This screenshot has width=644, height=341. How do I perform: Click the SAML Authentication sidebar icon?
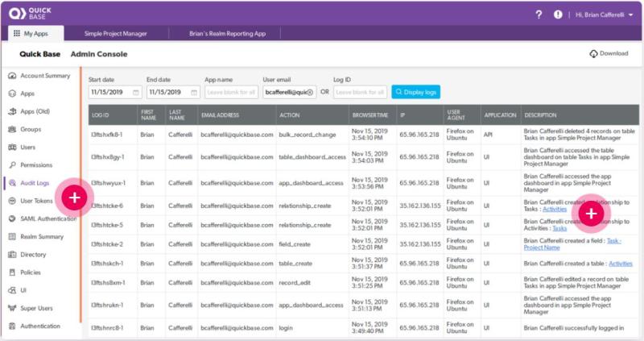coord(12,218)
